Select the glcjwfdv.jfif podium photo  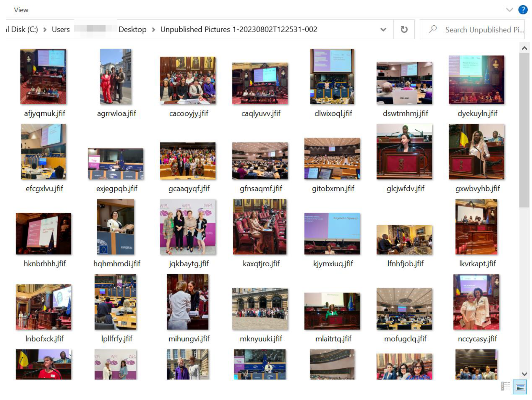[x=404, y=152]
